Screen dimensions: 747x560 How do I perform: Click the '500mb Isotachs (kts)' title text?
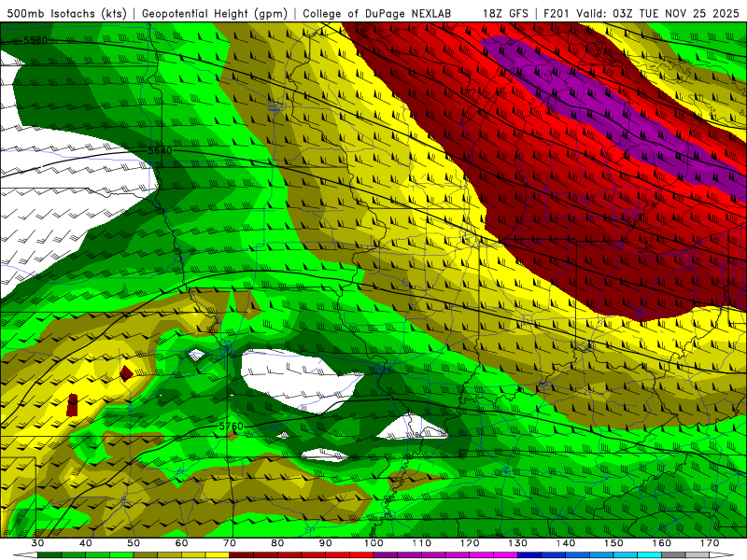[x=66, y=13]
